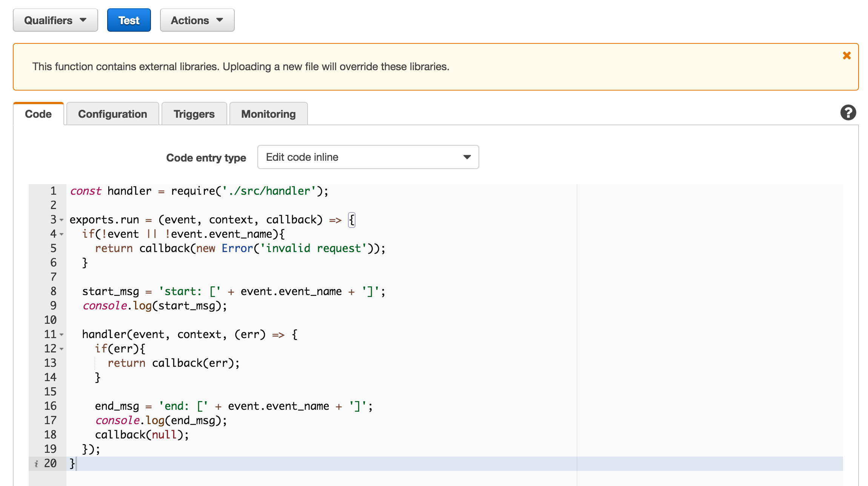Click the callback(null) line in editor
This screenshot has width=868, height=486.
[x=142, y=435]
